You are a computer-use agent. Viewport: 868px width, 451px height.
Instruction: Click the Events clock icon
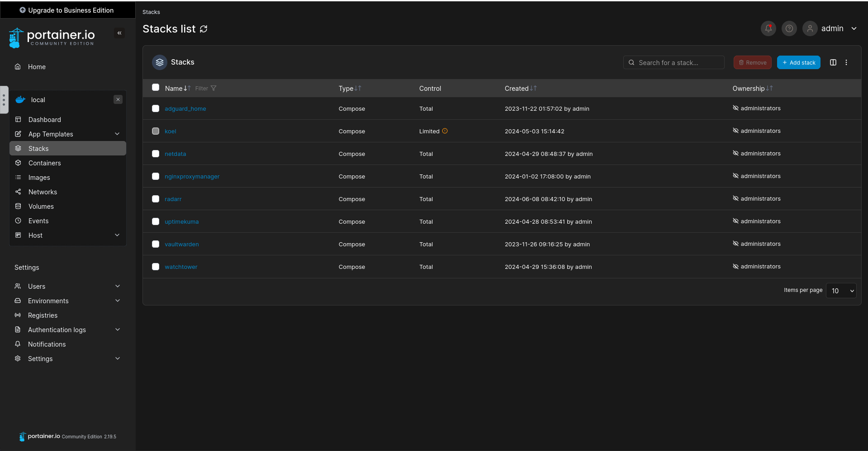click(x=18, y=221)
